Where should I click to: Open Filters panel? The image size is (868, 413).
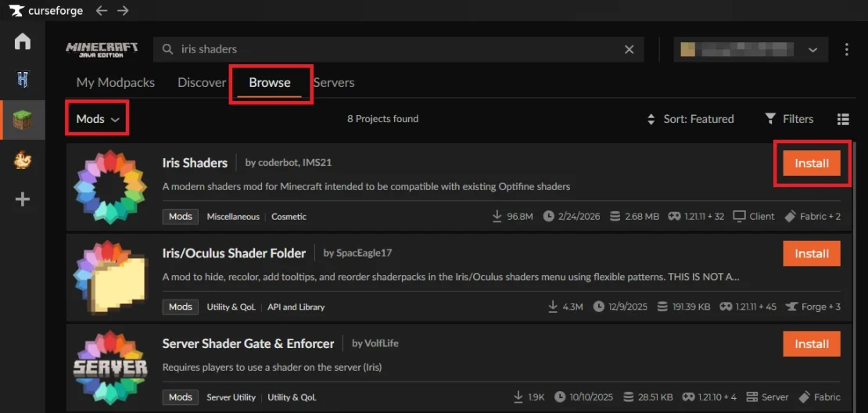pyautogui.click(x=789, y=119)
